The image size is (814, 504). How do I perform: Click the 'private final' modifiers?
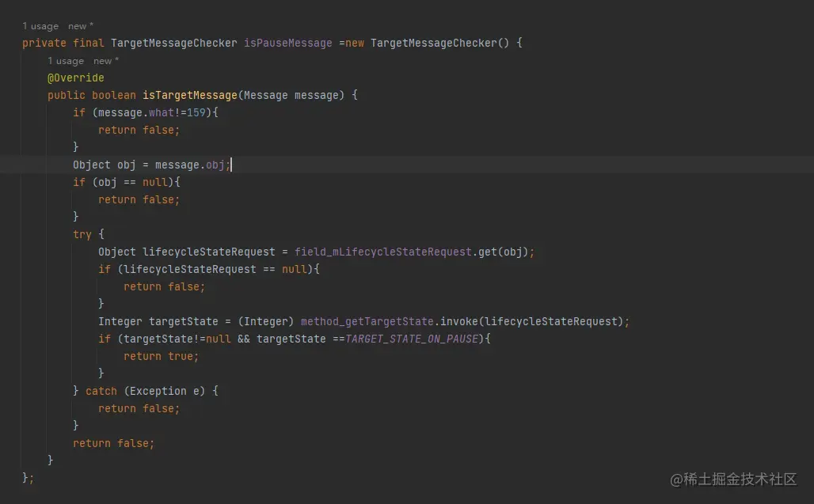[63, 43]
